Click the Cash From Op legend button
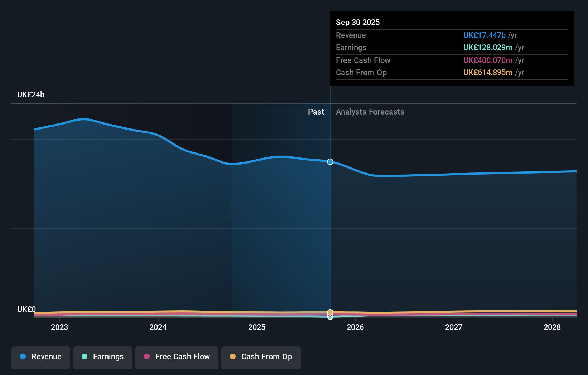The height and width of the screenshot is (375, 588). coord(261,357)
